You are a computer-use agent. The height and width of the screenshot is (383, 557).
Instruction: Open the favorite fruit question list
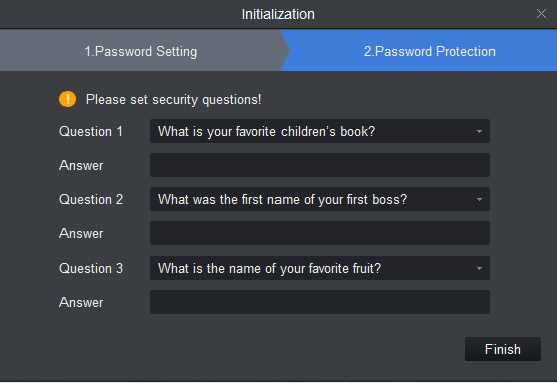[320, 268]
